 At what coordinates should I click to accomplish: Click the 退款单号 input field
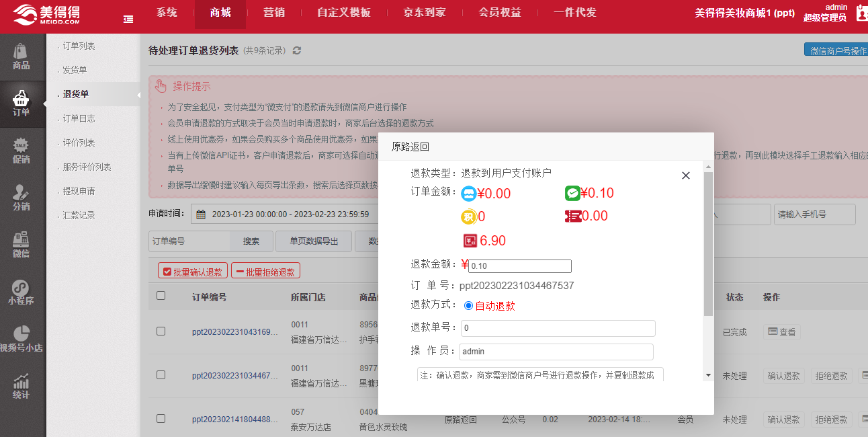click(558, 329)
